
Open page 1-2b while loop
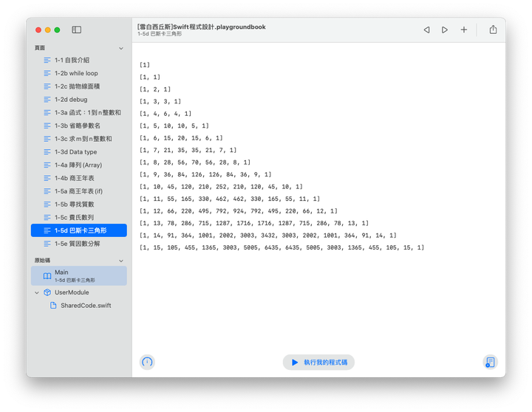(x=79, y=73)
